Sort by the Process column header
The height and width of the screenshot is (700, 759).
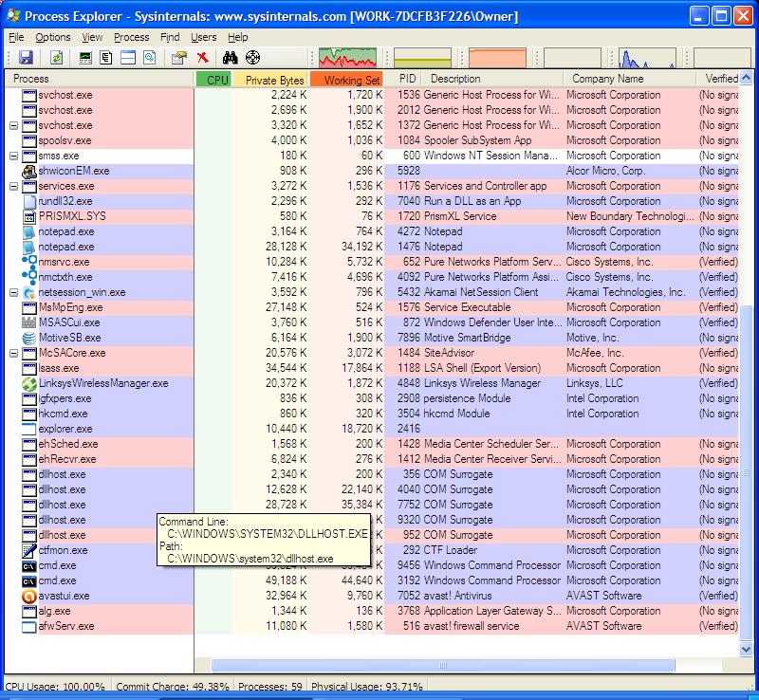100,79
